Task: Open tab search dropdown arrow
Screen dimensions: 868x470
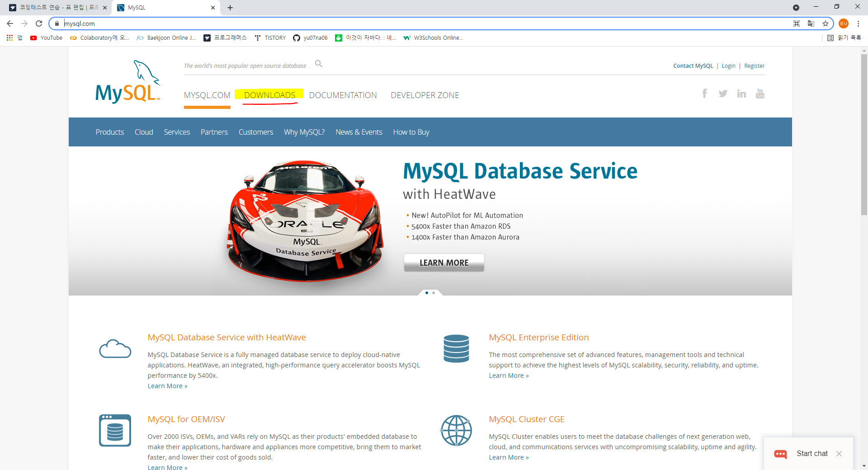Action: click(x=796, y=8)
